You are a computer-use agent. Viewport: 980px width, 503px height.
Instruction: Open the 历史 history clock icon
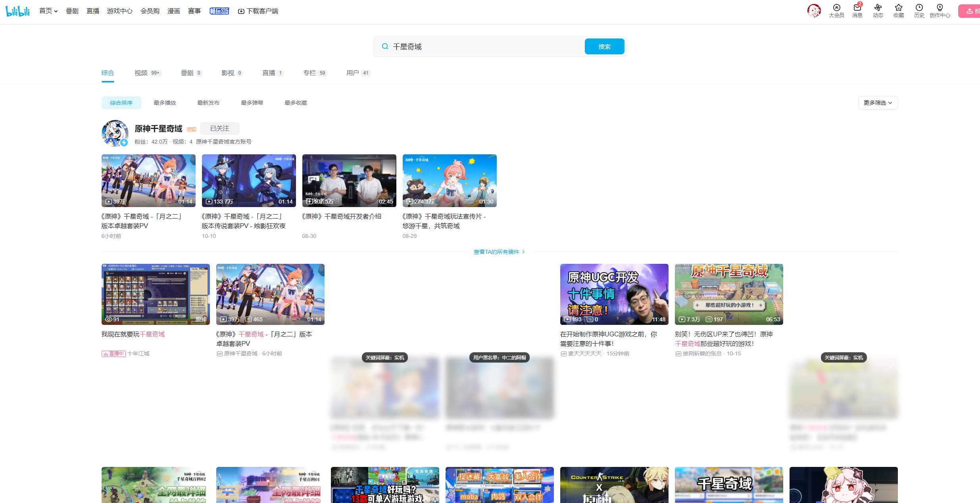point(919,8)
